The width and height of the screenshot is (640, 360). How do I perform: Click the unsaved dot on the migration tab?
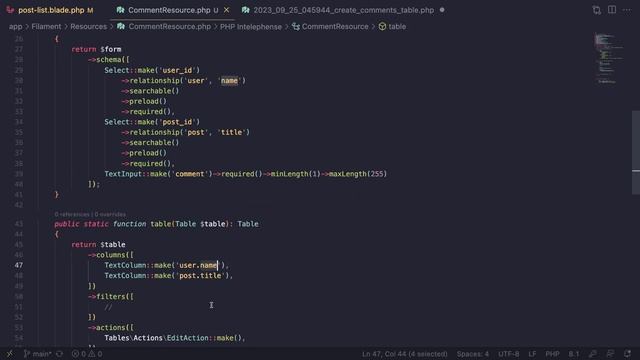pos(442,10)
